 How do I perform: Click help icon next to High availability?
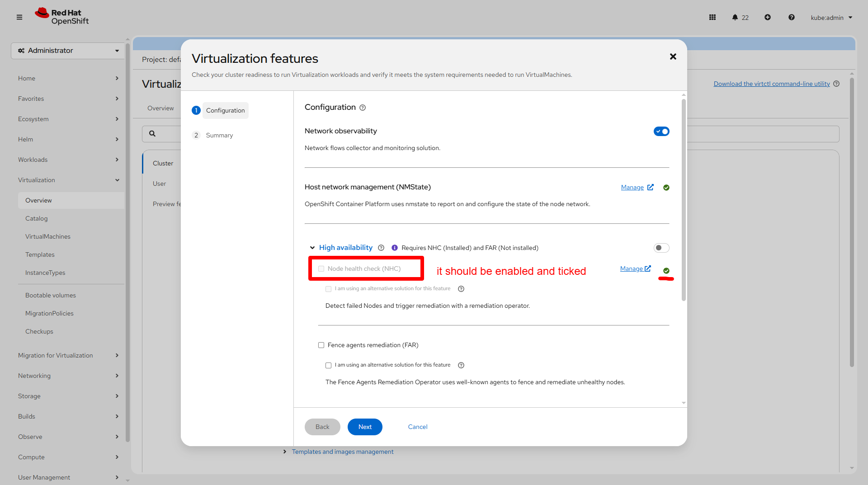click(x=381, y=248)
